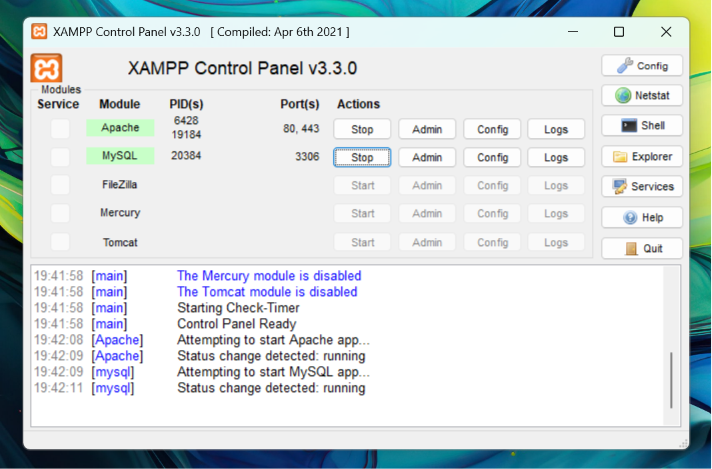Click Apache ports '80, 443'
The width and height of the screenshot is (712, 469).
point(301,129)
